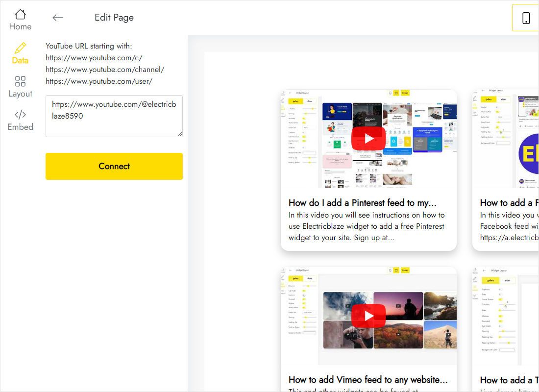539x392 pixels.
Task: Open the Vimeo feed video thumbnail
Action: (368, 316)
